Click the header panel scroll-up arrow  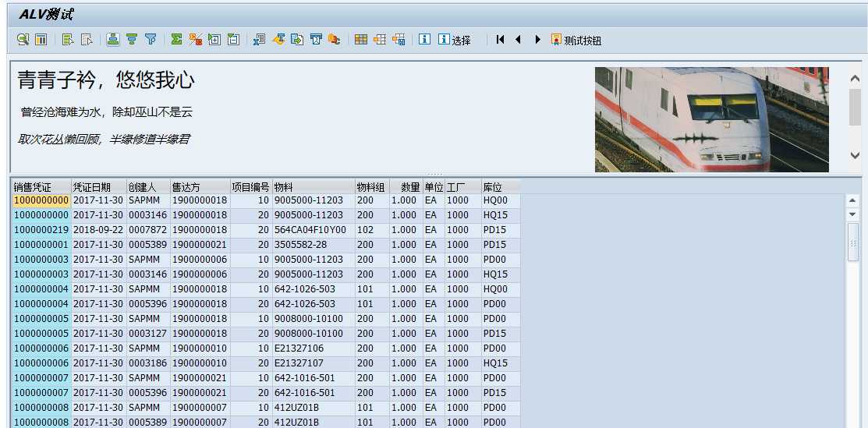[x=855, y=80]
